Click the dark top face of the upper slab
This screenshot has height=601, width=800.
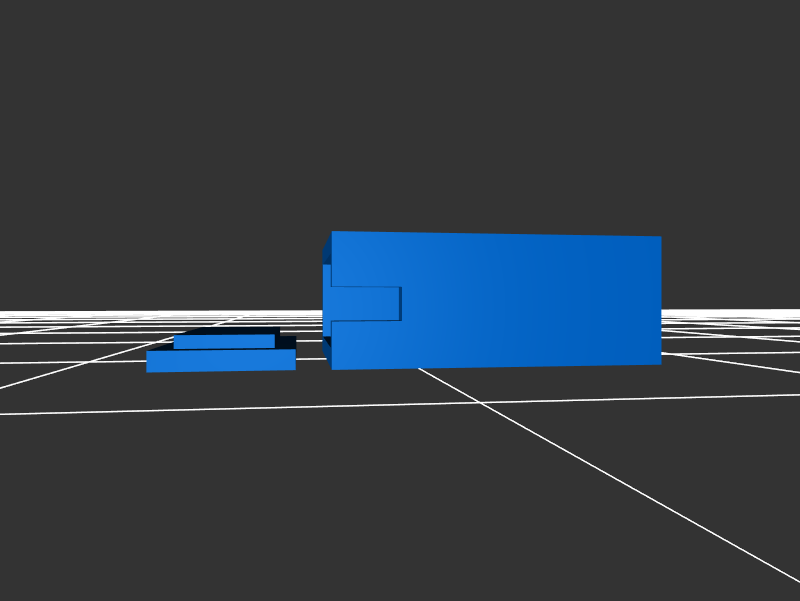(230, 331)
